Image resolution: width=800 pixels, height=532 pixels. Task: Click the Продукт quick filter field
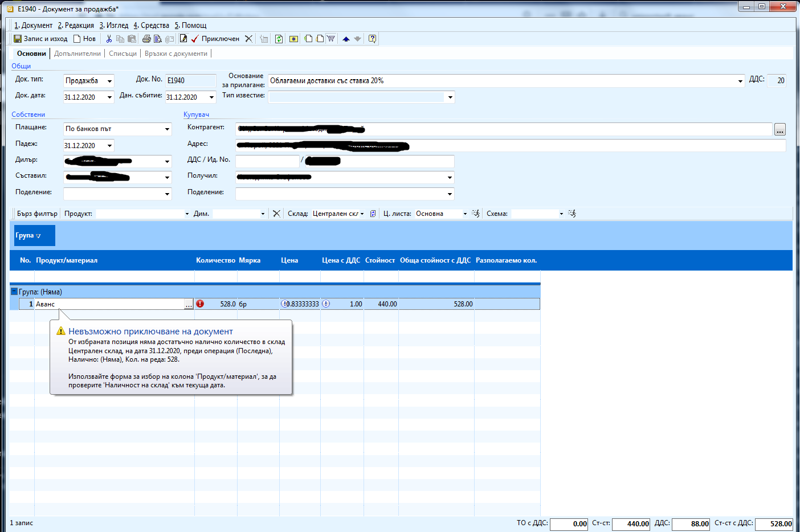(140, 214)
